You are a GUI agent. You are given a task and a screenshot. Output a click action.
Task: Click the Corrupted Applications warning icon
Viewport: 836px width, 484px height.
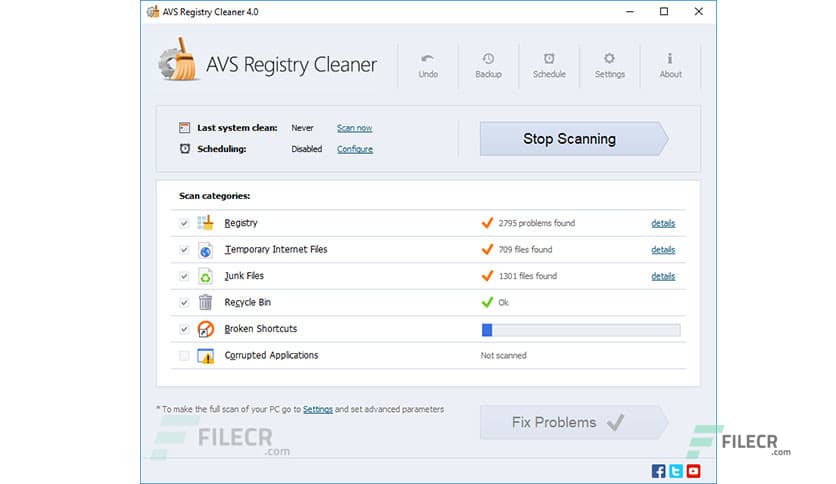click(206, 356)
